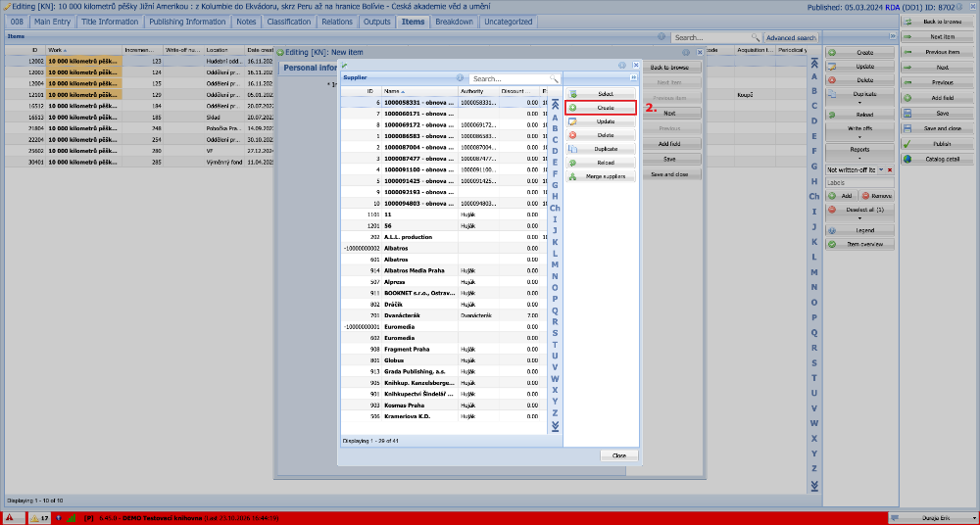The image size is (980, 525).
Task: Collapse Supplier action panel with double-arrow
Action: pyautogui.click(x=634, y=77)
